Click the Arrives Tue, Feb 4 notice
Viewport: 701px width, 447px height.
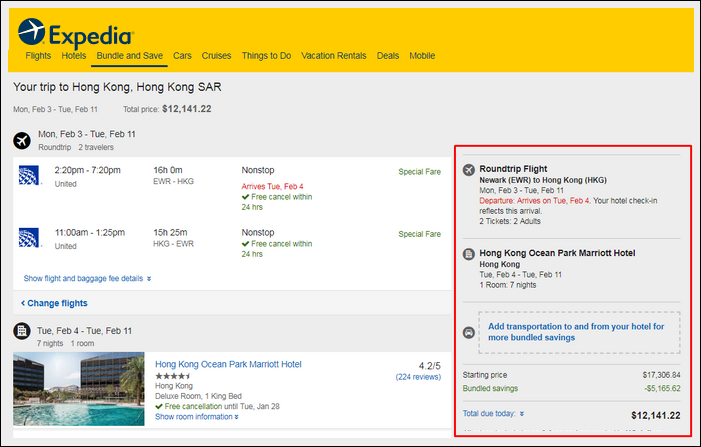272,186
